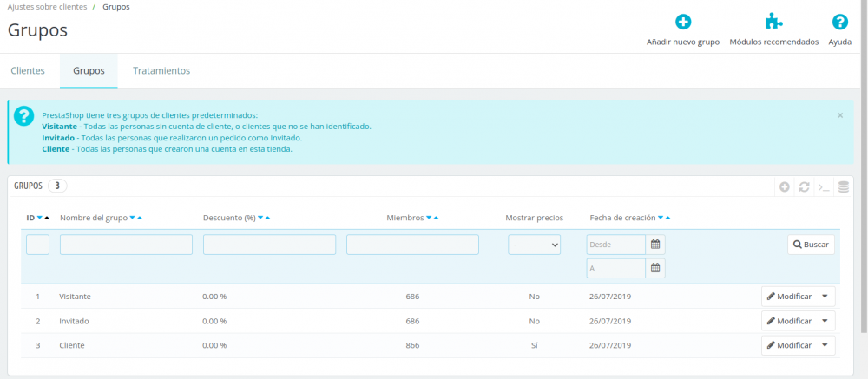
Task: Show SQL query terminal icon
Action: pyautogui.click(x=824, y=187)
